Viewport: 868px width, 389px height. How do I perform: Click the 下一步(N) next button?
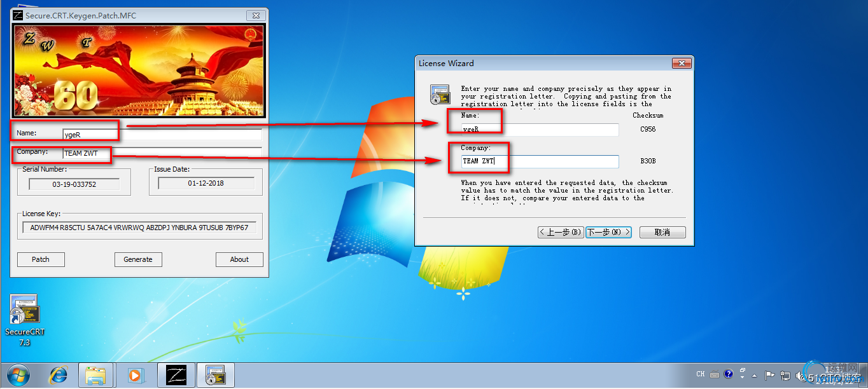(608, 232)
